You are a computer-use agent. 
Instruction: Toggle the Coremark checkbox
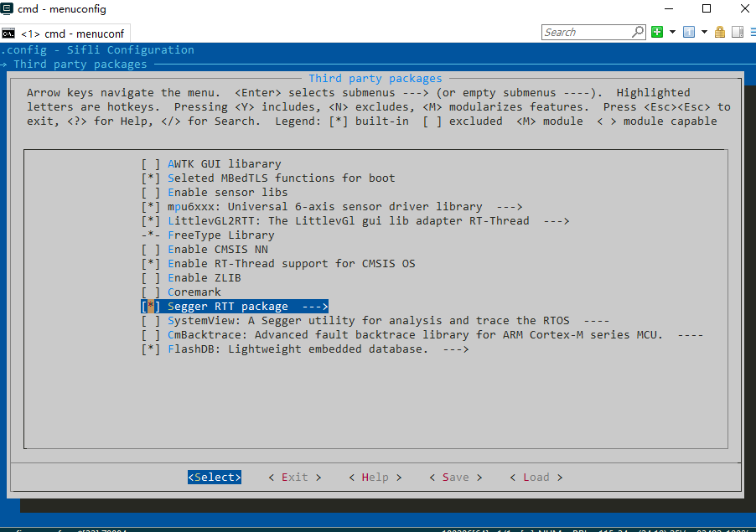click(x=151, y=292)
